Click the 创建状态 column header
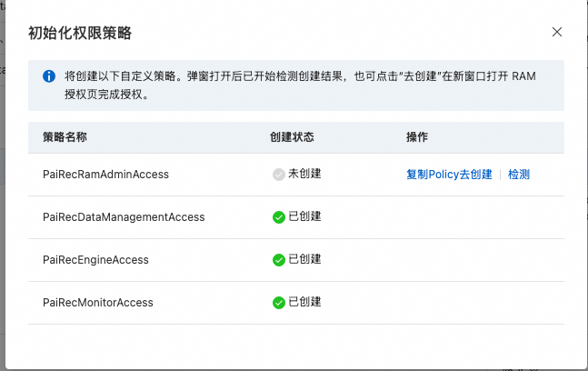Viewport: 588px width, 371px height. pos(292,137)
